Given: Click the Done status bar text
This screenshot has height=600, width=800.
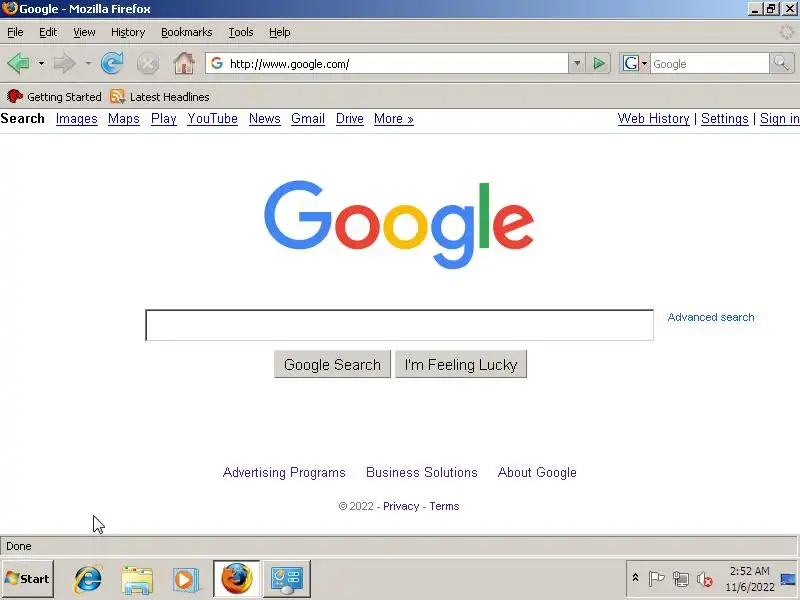Looking at the screenshot, I should coord(19,546).
